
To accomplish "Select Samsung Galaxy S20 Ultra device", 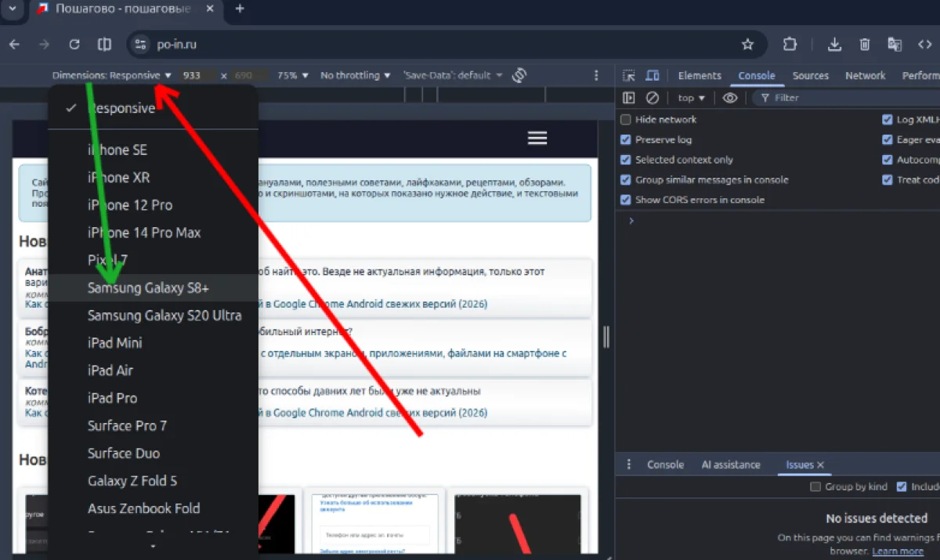I will (x=153, y=316).
